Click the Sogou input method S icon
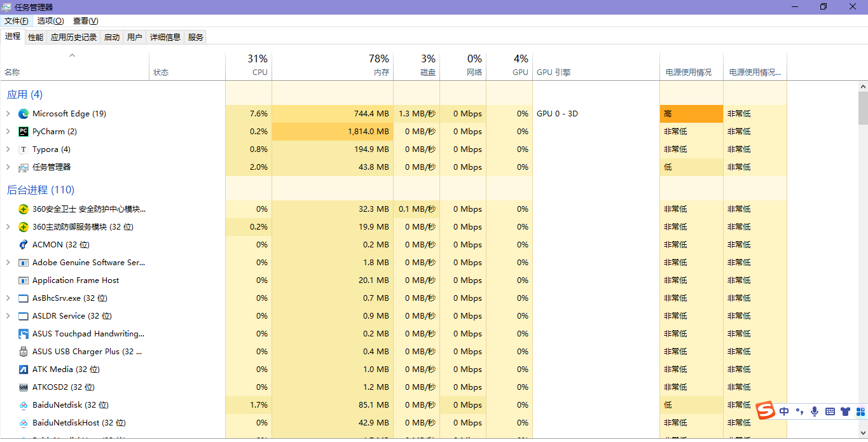Viewport: 868px width, 442px height. click(766, 411)
